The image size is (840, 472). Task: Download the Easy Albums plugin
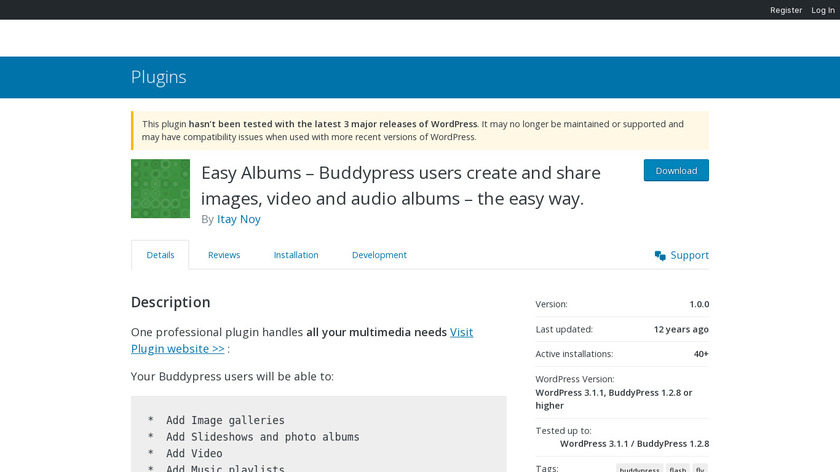point(676,170)
